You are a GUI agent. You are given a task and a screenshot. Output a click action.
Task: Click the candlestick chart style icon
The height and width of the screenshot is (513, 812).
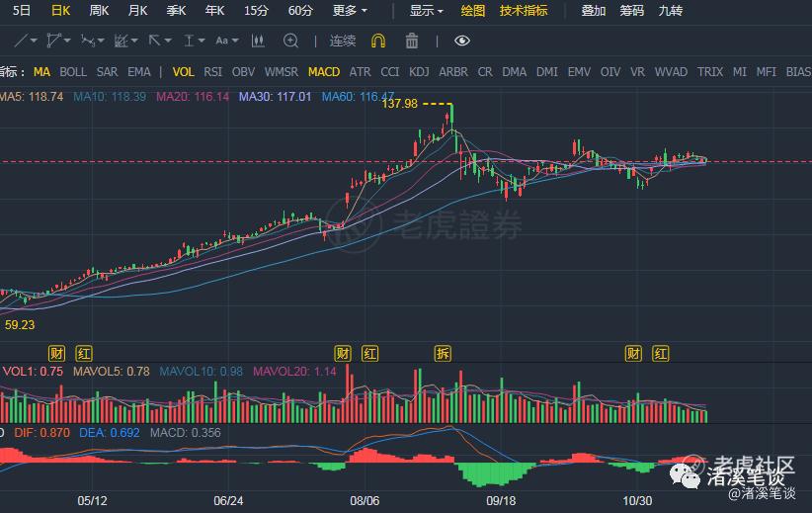258,41
